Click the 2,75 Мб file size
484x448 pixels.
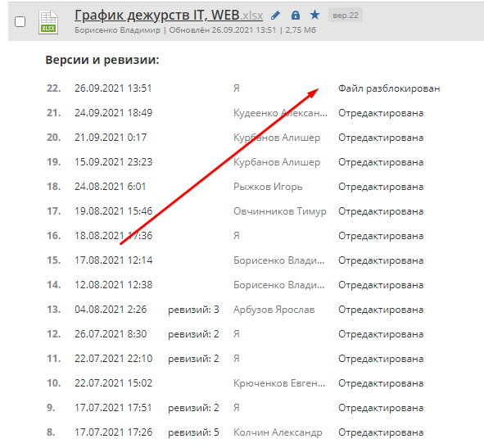coord(301,30)
